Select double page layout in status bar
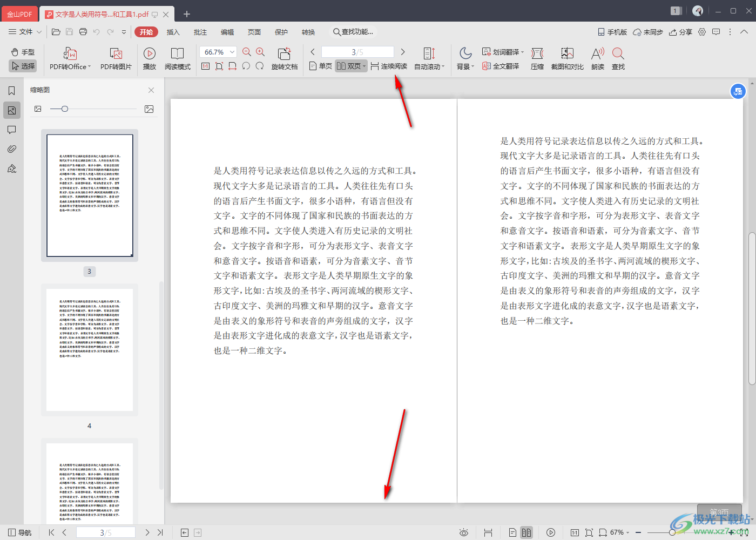756x540 pixels. point(526,532)
